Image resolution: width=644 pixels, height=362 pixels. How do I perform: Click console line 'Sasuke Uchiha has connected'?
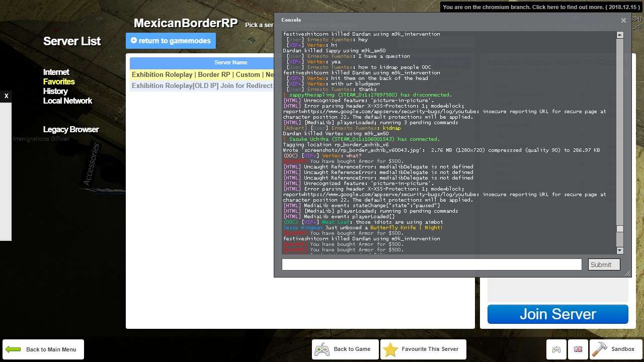point(361,139)
